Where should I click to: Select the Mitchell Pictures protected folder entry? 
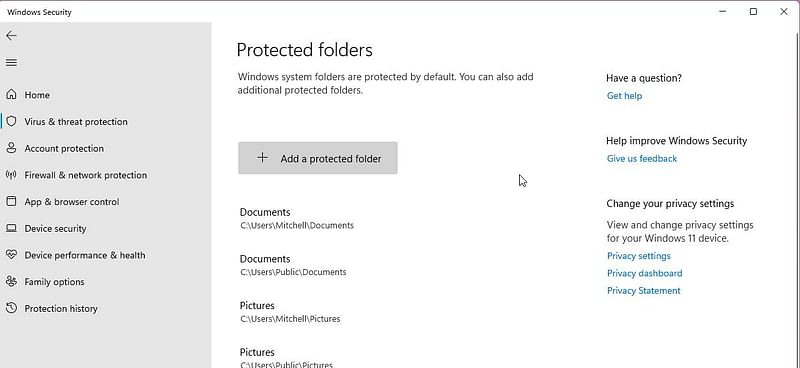pos(290,312)
